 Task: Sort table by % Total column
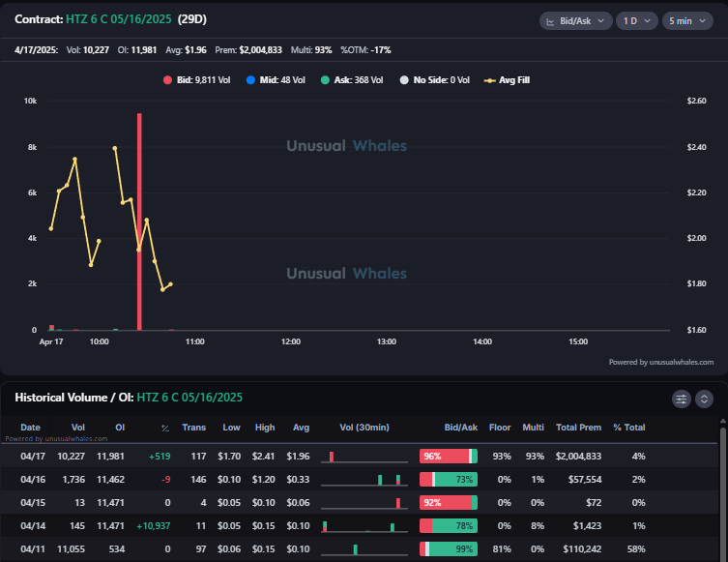pos(629,428)
